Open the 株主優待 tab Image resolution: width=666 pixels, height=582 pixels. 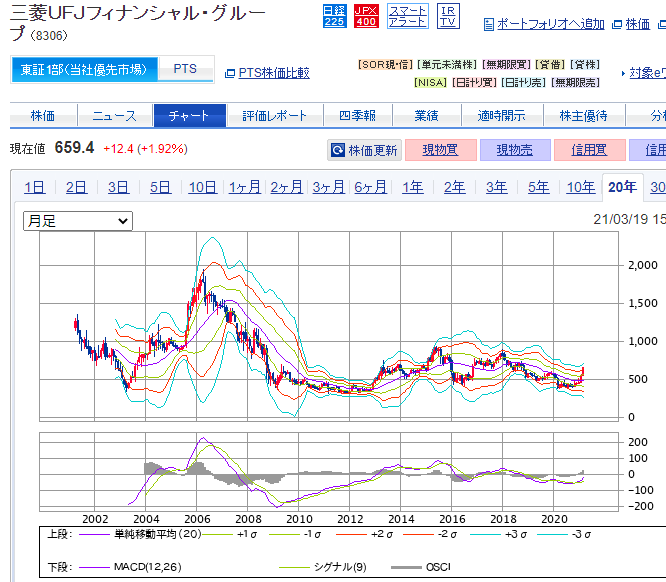click(x=584, y=116)
